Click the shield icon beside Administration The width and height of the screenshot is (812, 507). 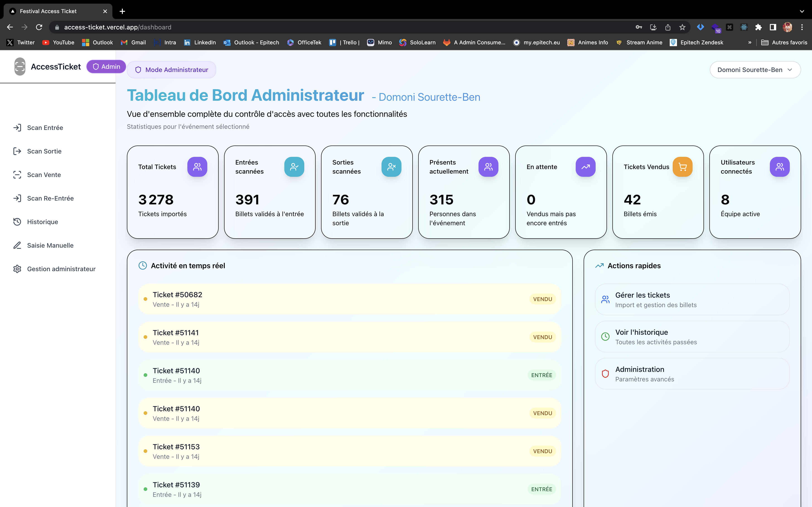point(605,373)
